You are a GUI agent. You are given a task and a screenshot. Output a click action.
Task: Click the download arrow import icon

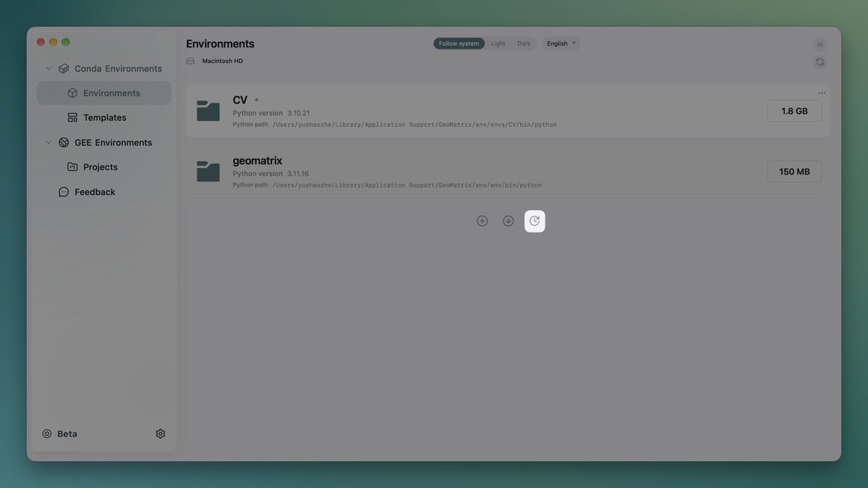click(509, 221)
